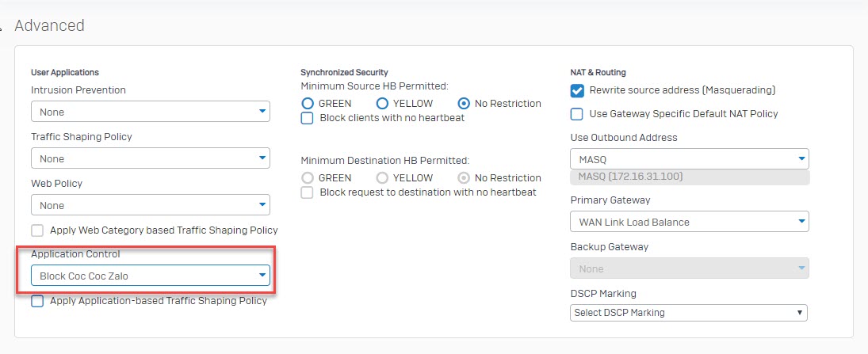868x354 pixels.
Task: Select GREEN for Minimum Destination HB
Action: pos(308,178)
